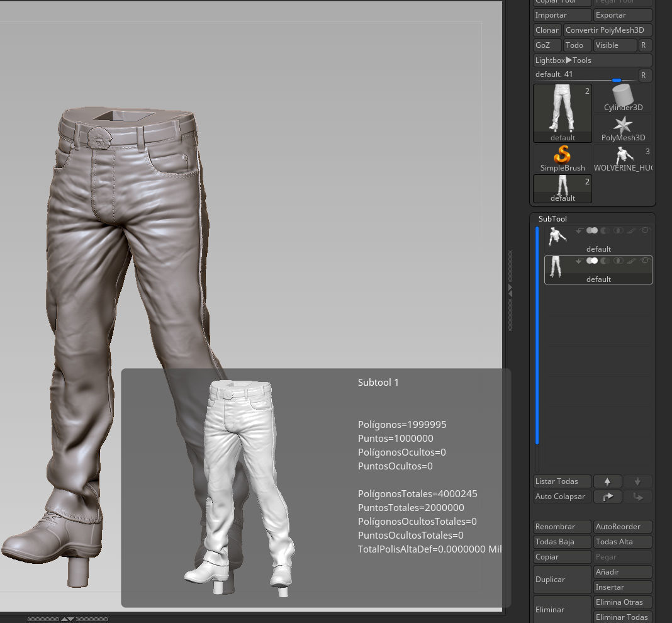Click Renombrar to rename subtool
The height and width of the screenshot is (623, 672).
click(x=563, y=527)
